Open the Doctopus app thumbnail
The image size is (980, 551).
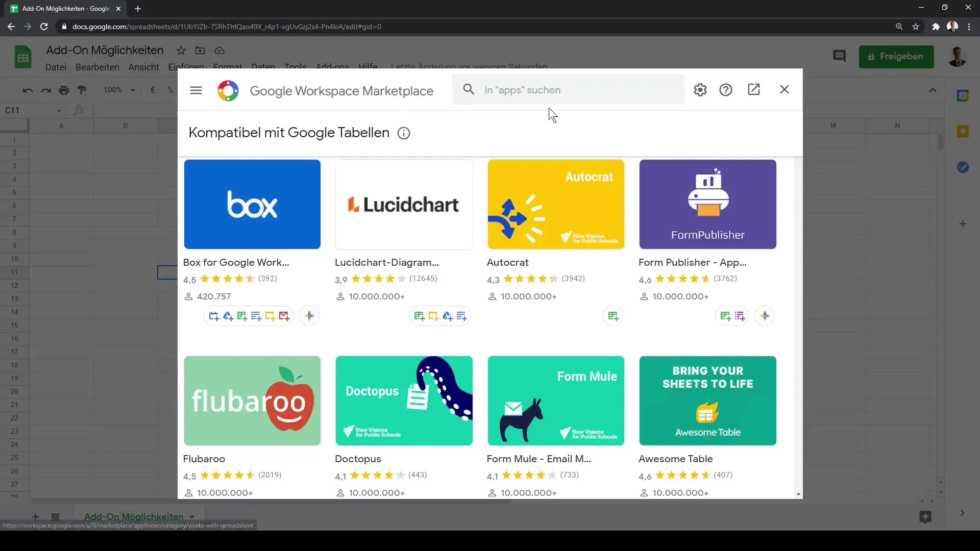click(404, 400)
